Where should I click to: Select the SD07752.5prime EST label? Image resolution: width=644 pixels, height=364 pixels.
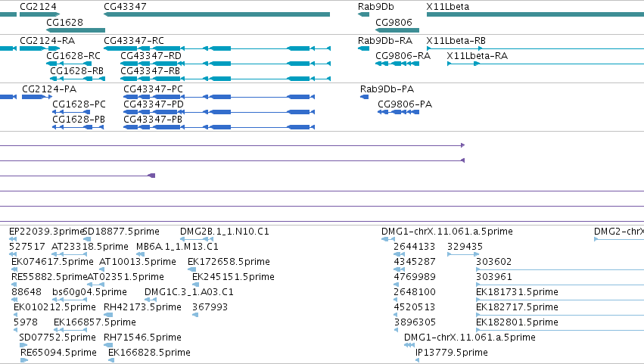58,338
